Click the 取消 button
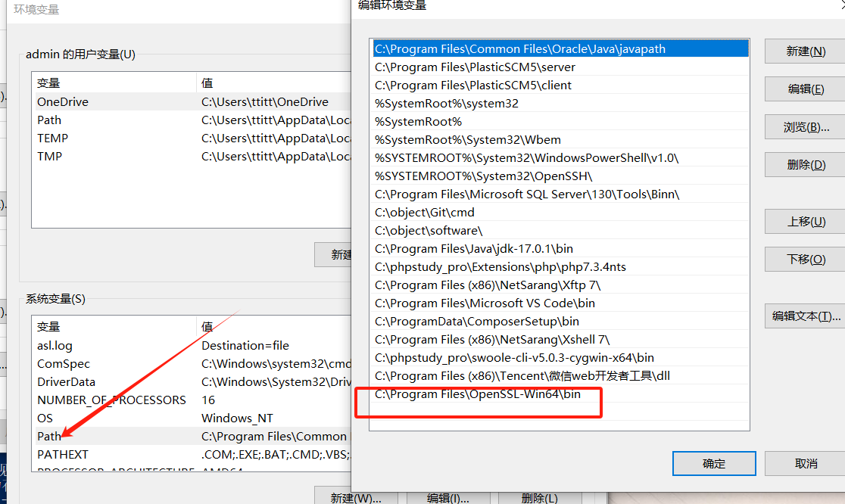The image size is (845, 504). click(x=805, y=463)
